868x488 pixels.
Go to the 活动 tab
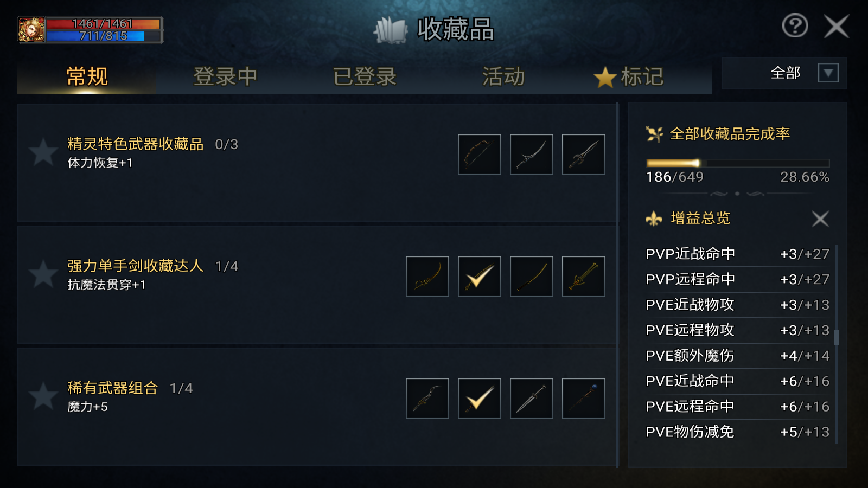tap(503, 76)
